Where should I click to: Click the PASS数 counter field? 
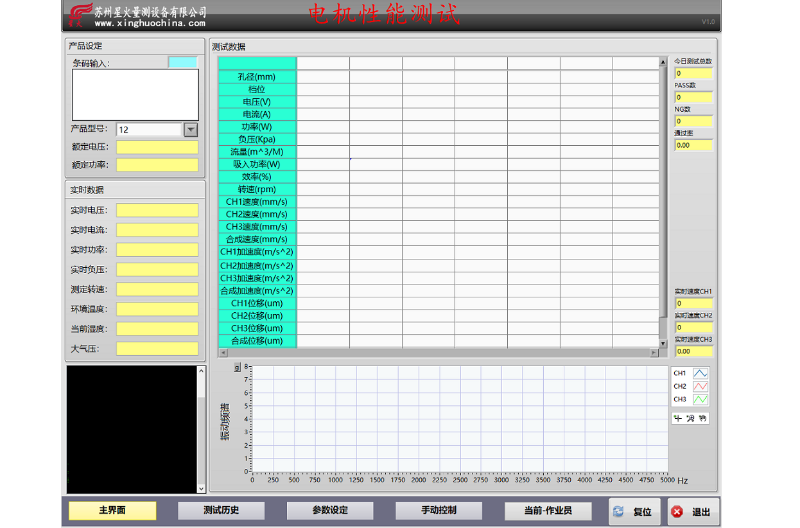click(693, 97)
